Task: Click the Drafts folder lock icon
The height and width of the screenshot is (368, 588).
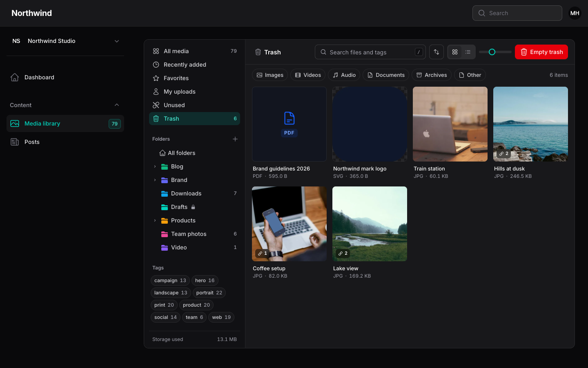Action: coord(193,207)
